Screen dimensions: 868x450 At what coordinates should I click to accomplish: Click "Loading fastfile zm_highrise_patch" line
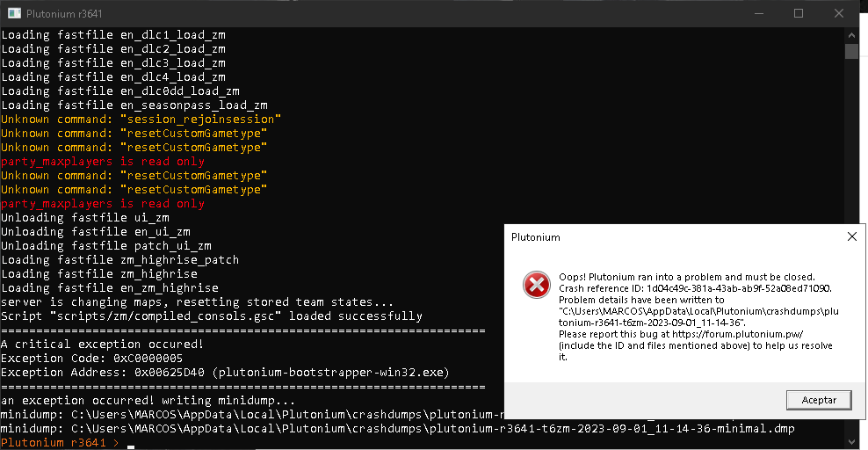120,260
